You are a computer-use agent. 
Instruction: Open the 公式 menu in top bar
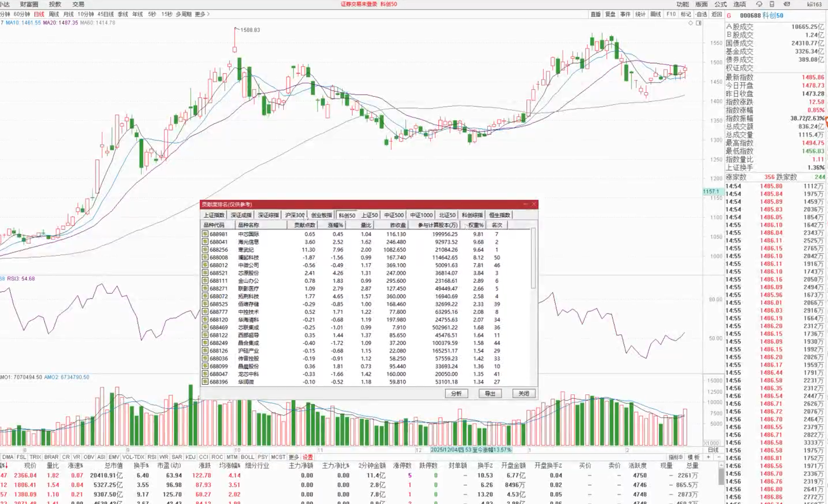720,4
